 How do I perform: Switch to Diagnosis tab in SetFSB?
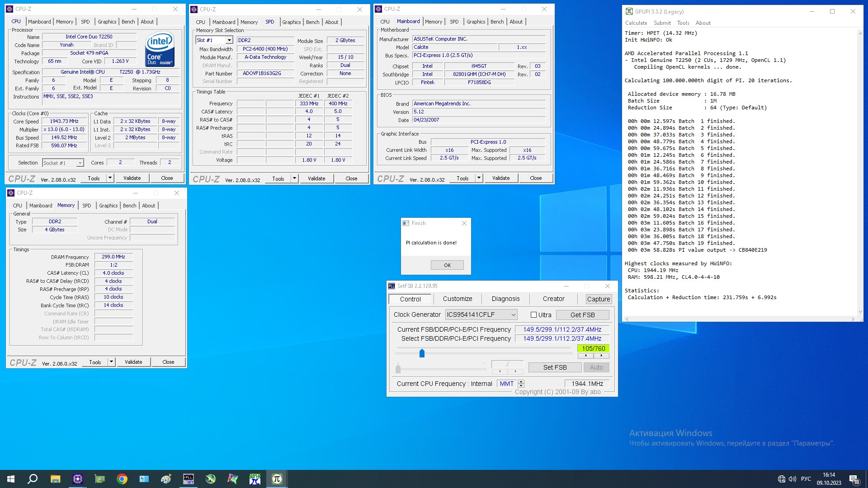(505, 299)
